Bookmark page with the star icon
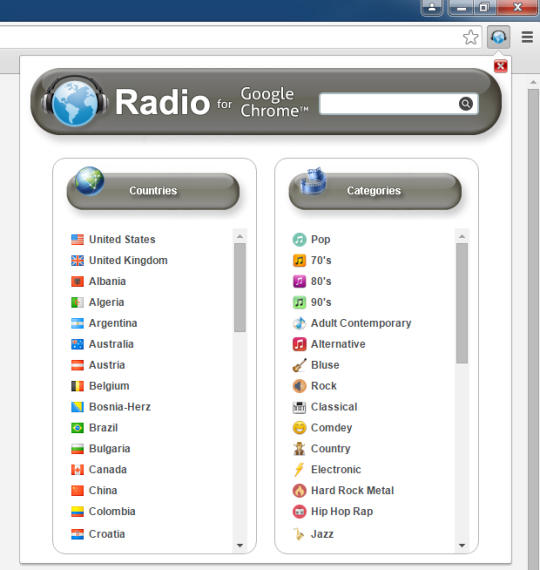The height and width of the screenshot is (570, 540). point(471,37)
